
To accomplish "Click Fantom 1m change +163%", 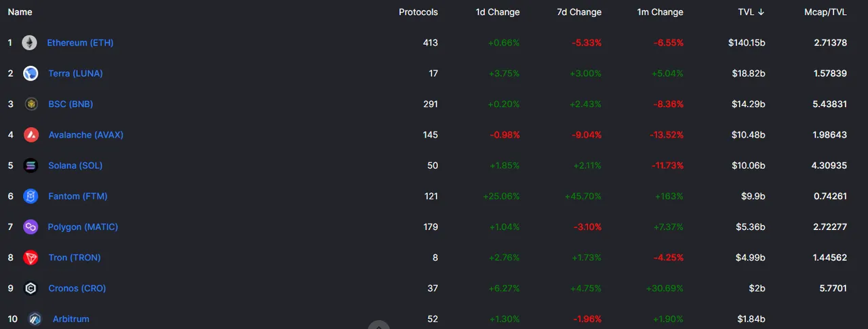I will [x=669, y=196].
